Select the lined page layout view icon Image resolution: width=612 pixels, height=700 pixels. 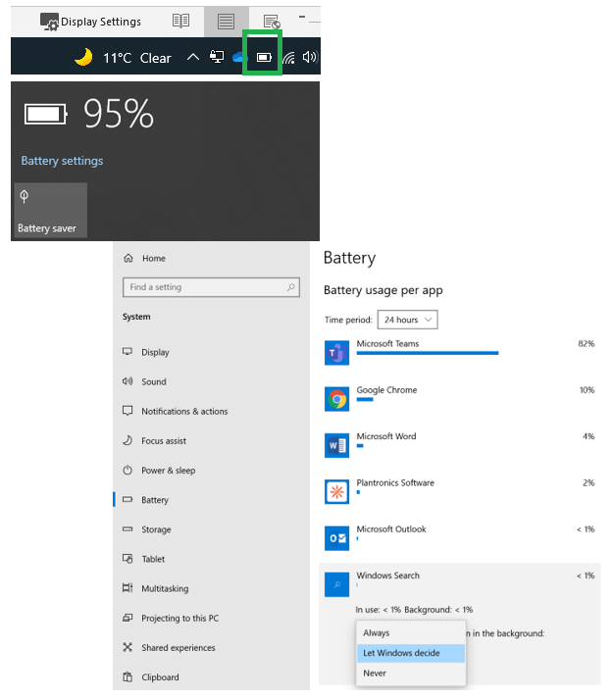point(226,21)
